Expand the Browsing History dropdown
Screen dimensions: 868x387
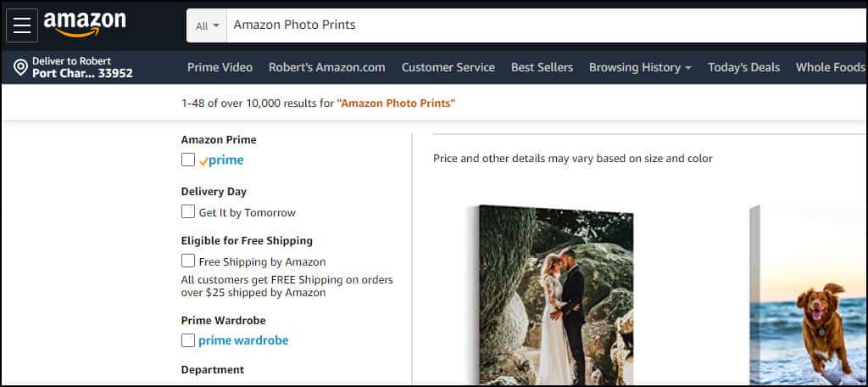[640, 67]
